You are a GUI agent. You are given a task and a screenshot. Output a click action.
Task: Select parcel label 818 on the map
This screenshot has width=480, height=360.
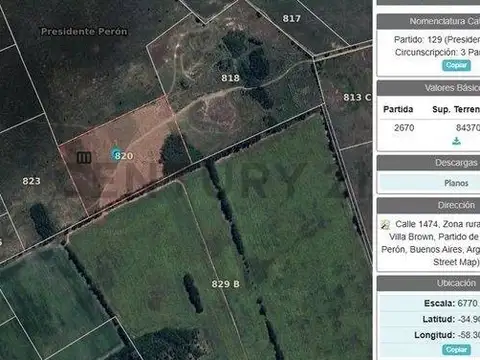pos(230,78)
